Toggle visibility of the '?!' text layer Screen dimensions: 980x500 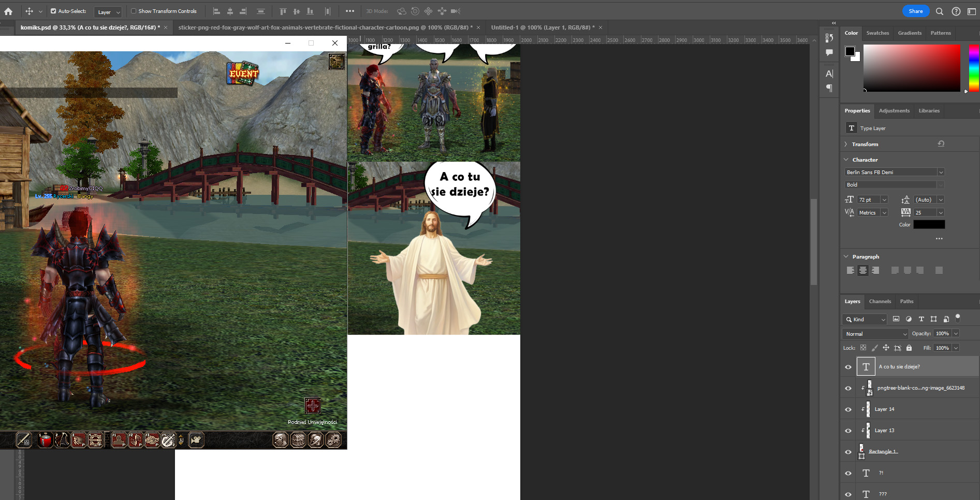[x=848, y=473]
